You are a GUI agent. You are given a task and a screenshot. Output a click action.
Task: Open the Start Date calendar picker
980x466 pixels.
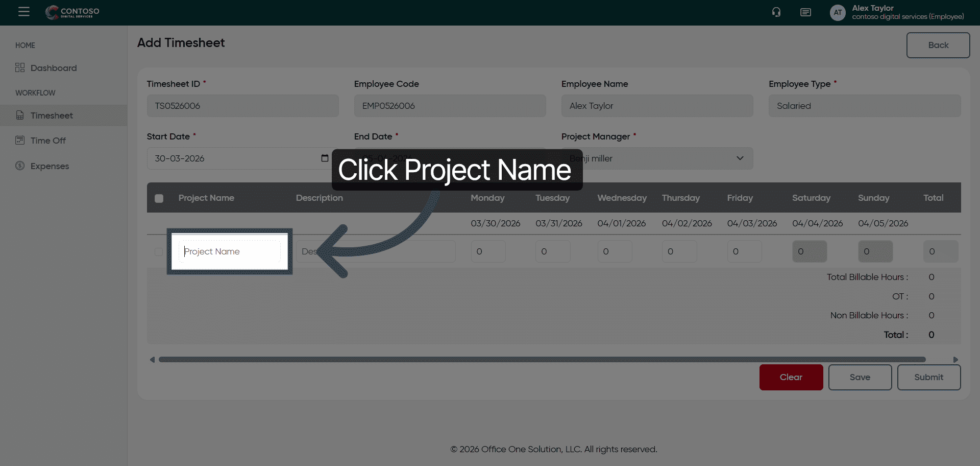(x=325, y=158)
